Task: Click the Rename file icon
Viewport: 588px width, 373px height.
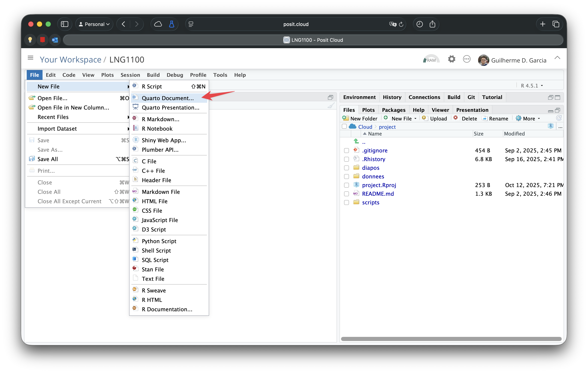Action: (484, 119)
